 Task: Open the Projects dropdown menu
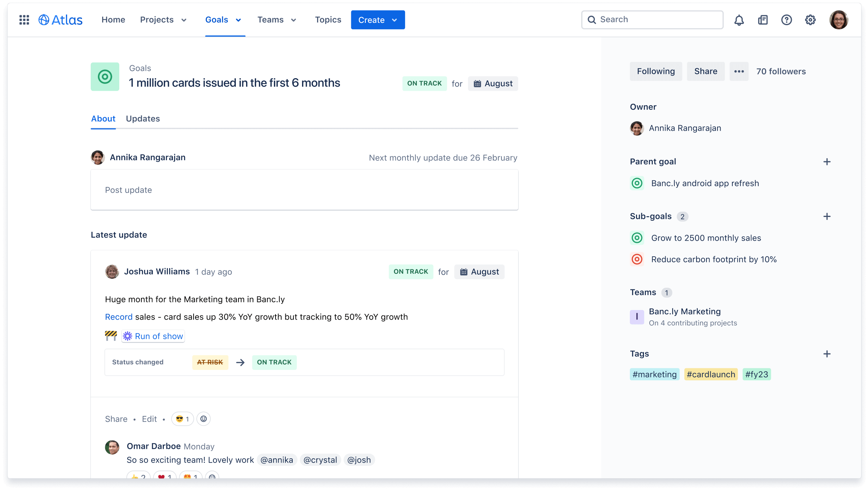pos(164,20)
